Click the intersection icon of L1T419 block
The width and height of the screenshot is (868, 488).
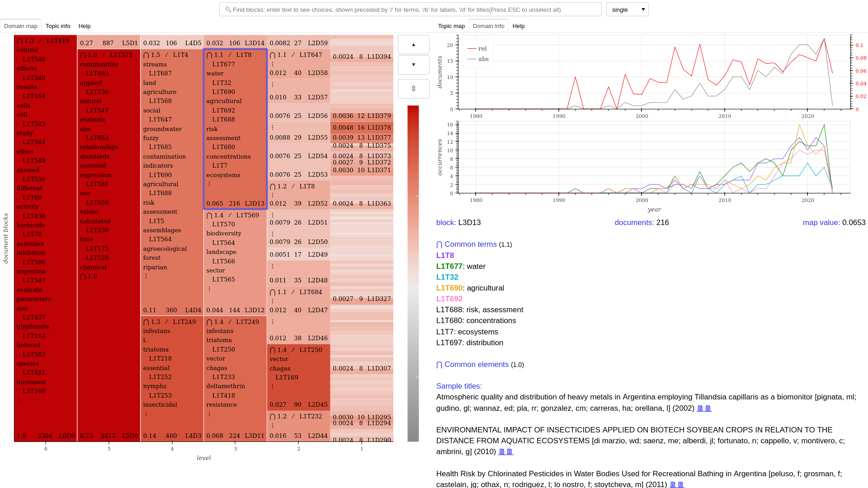(19, 41)
